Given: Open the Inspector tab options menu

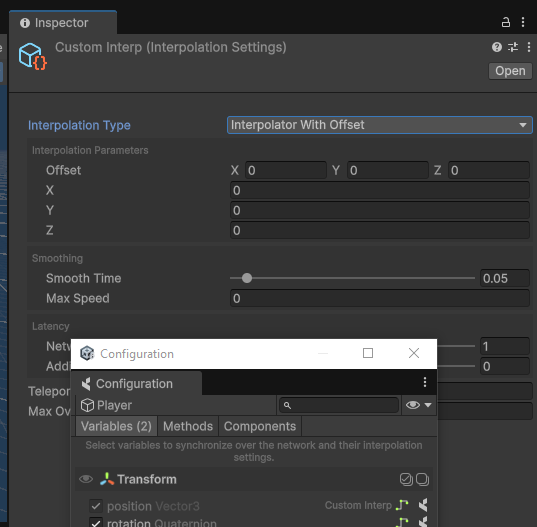Looking at the screenshot, I should 523,22.
